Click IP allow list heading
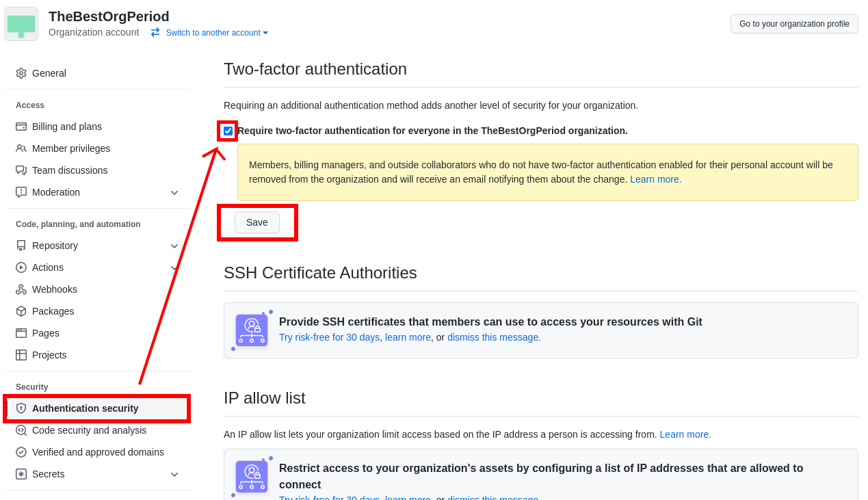The image size is (868, 500). [x=265, y=398]
